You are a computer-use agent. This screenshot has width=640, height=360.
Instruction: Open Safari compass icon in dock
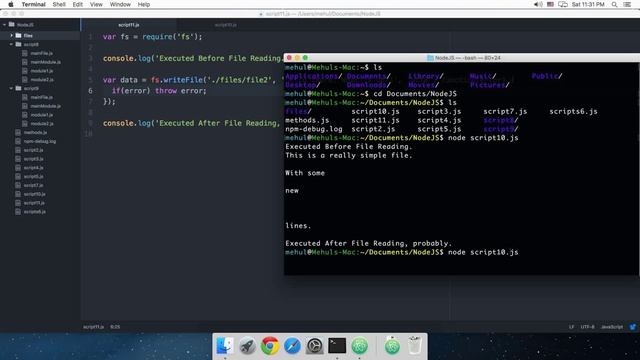coord(292,346)
